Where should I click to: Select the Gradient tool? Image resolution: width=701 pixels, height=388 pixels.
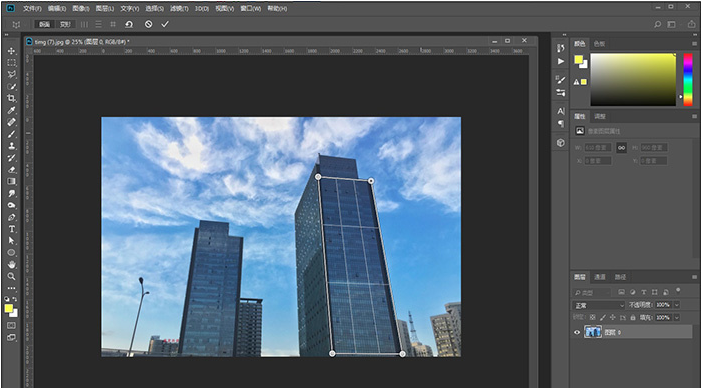click(12, 181)
